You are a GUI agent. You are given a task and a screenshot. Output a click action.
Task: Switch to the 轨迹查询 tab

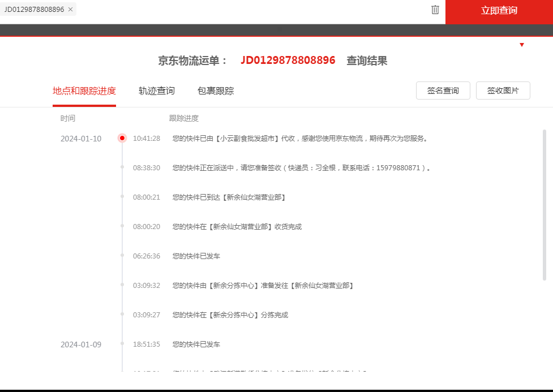coord(157,91)
